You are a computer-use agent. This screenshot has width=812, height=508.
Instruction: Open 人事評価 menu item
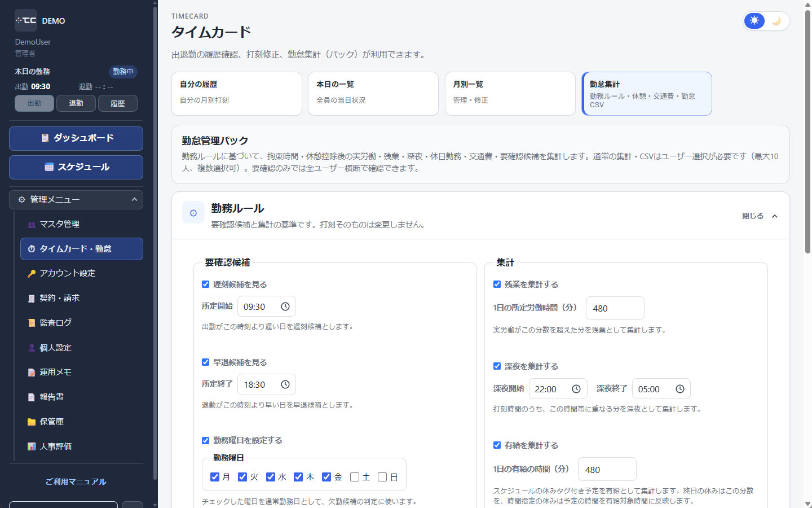coord(82,446)
